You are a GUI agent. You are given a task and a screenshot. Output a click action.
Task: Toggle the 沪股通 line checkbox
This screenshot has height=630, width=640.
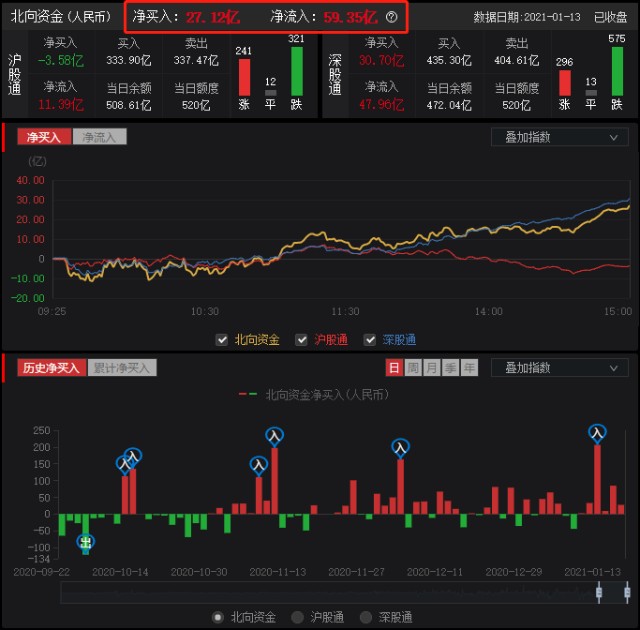tap(301, 339)
